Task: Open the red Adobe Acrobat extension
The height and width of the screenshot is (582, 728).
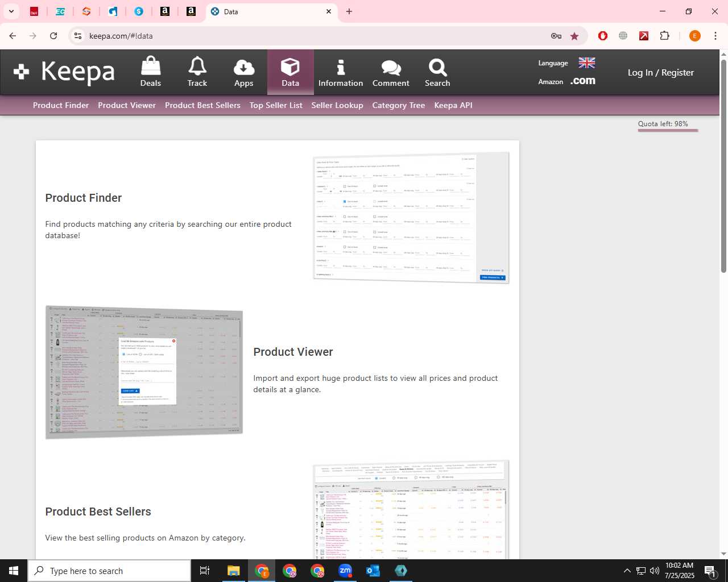Action: [644, 36]
